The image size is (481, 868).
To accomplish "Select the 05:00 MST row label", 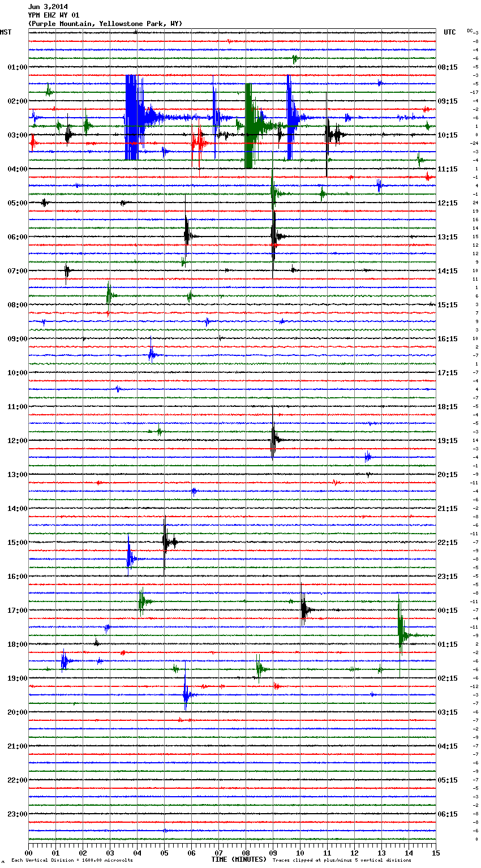I will (18, 203).
